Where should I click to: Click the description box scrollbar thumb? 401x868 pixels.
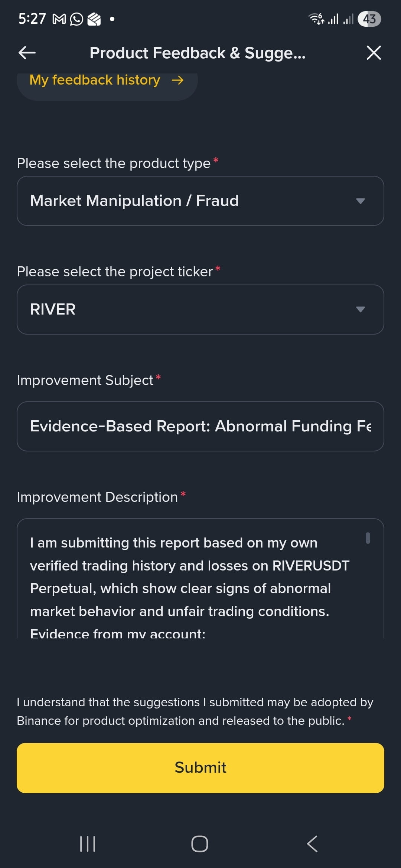tap(368, 538)
